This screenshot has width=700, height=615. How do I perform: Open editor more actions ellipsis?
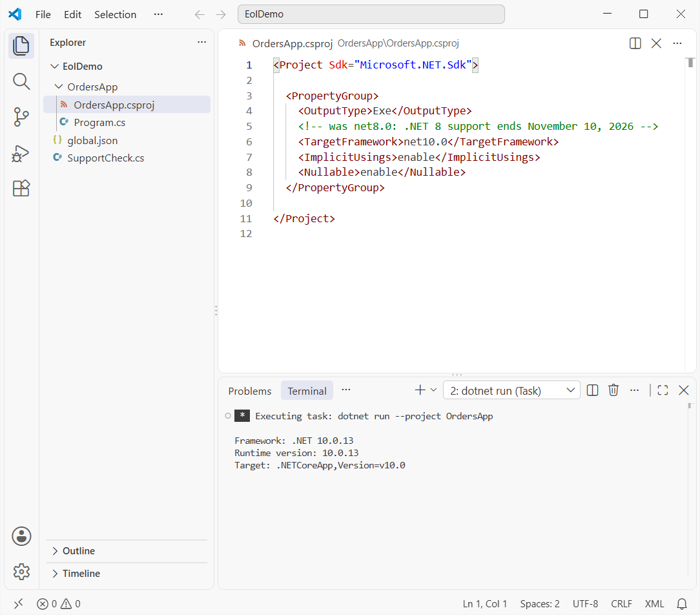(x=677, y=43)
